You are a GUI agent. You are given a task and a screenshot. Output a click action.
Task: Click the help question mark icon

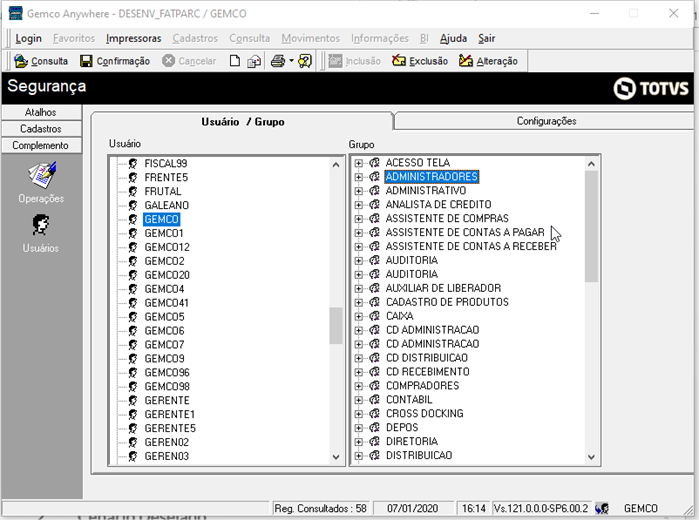click(x=305, y=61)
